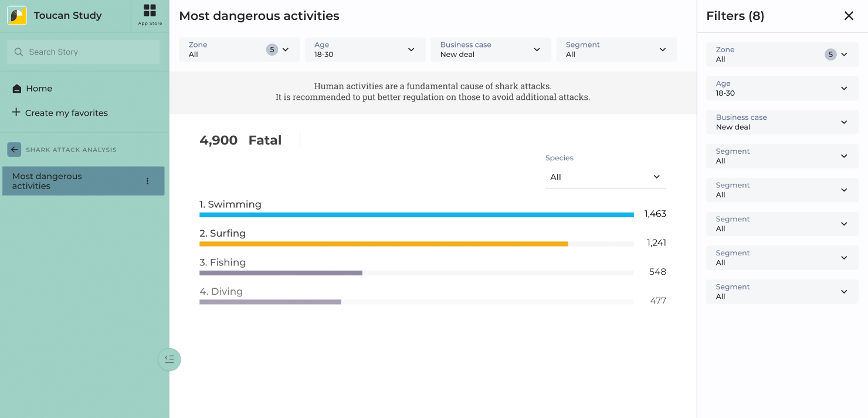This screenshot has width=868, height=418.
Task: Click the Toucan Study logo icon
Action: click(17, 16)
